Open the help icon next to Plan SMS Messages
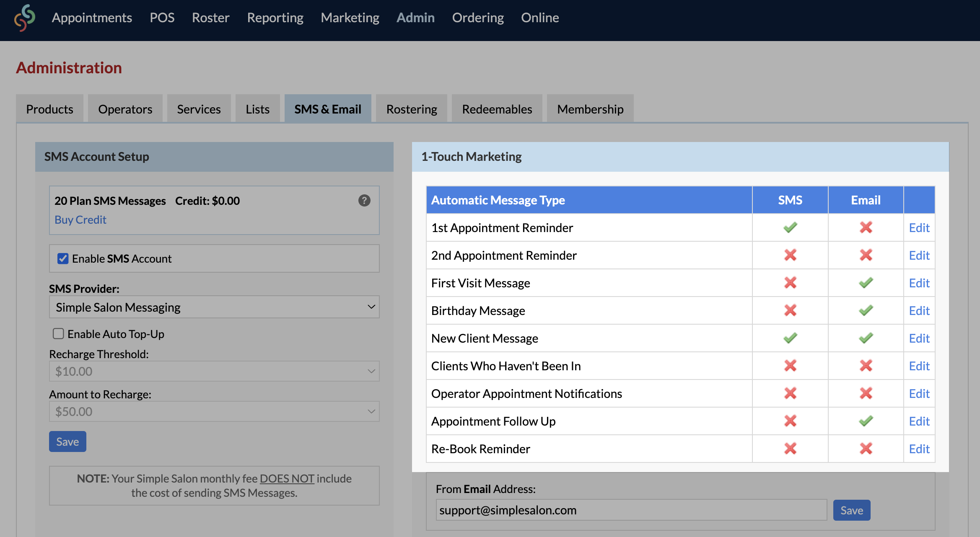The width and height of the screenshot is (980, 537). pyautogui.click(x=364, y=201)
